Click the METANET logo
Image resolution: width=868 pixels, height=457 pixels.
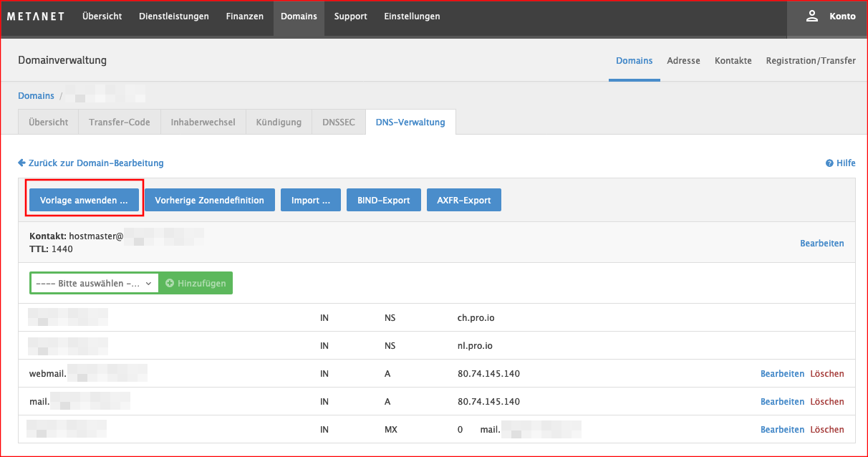click(x=36, y=16)
